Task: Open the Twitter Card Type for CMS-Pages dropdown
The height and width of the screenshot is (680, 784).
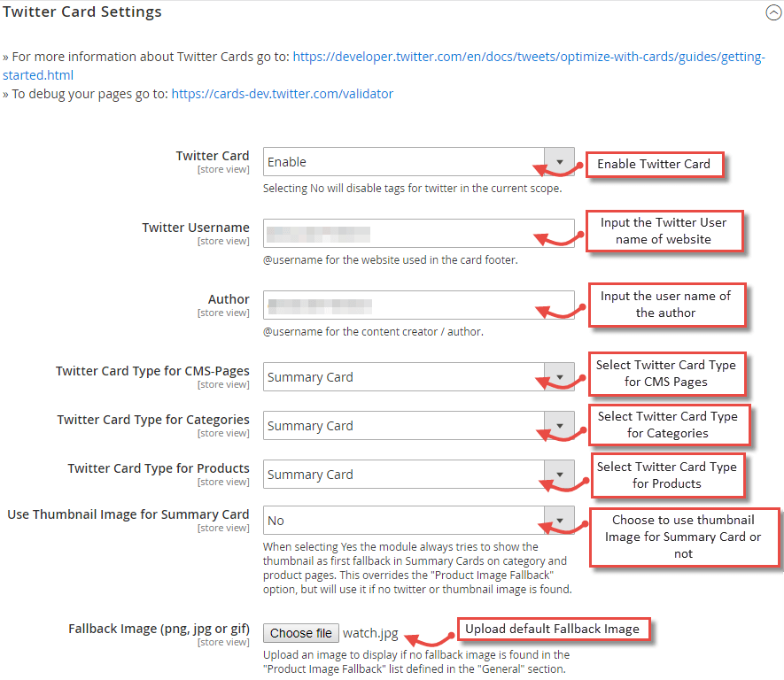Action: (x=418, y=376)
